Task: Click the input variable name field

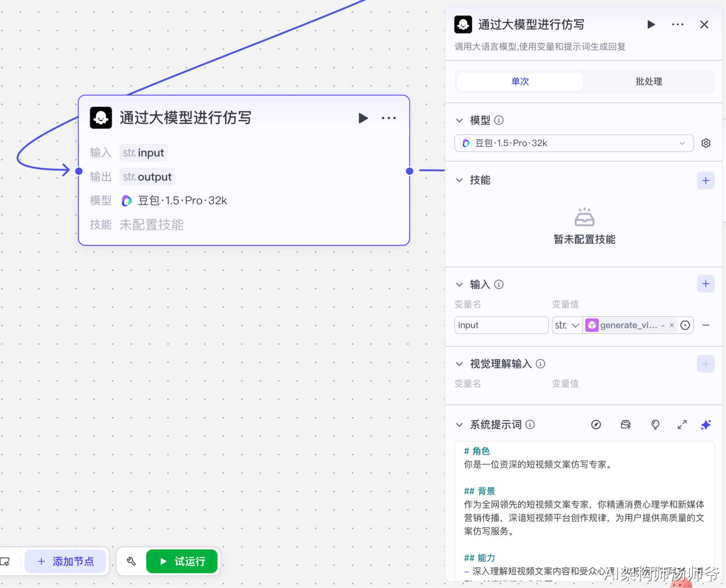Action: 501,325
